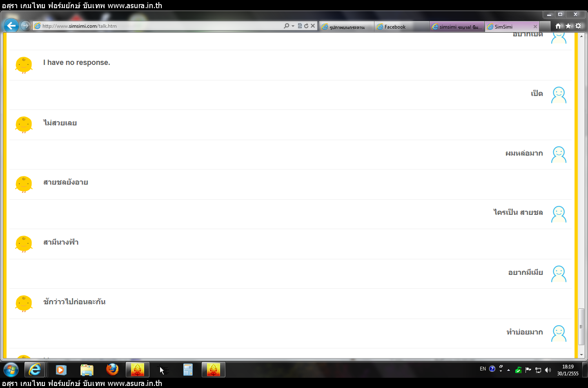Click the Refresh icon in address bar
This screenshot has height=388, width=588.
click(x=306, y=26)
